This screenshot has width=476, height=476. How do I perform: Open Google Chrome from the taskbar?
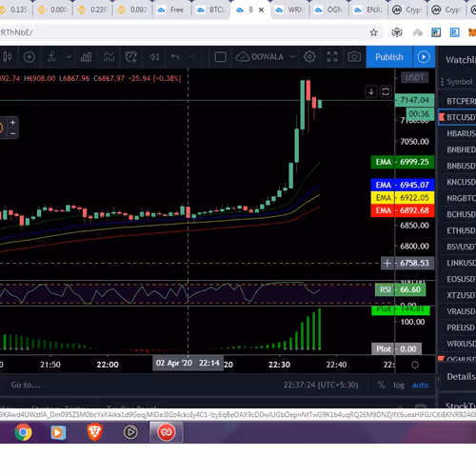point(23,432)
